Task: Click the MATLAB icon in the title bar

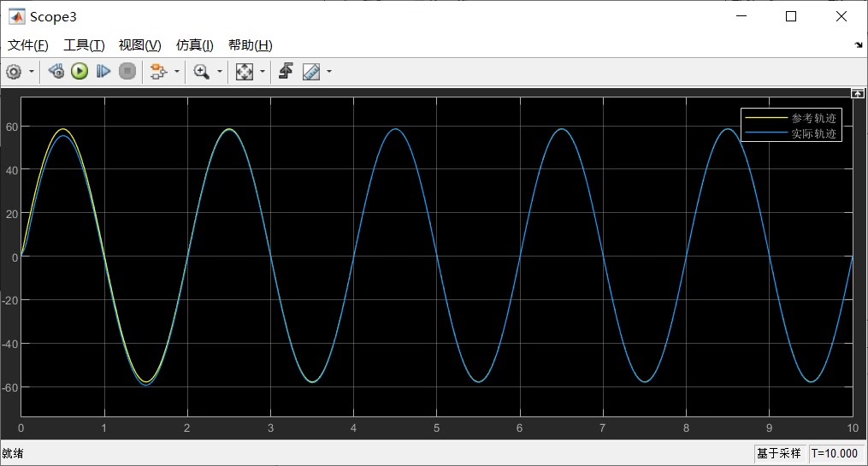Action: [x=16, y=16]
